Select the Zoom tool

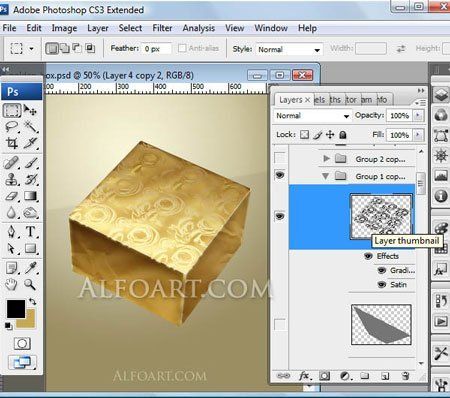click(30, 284)
